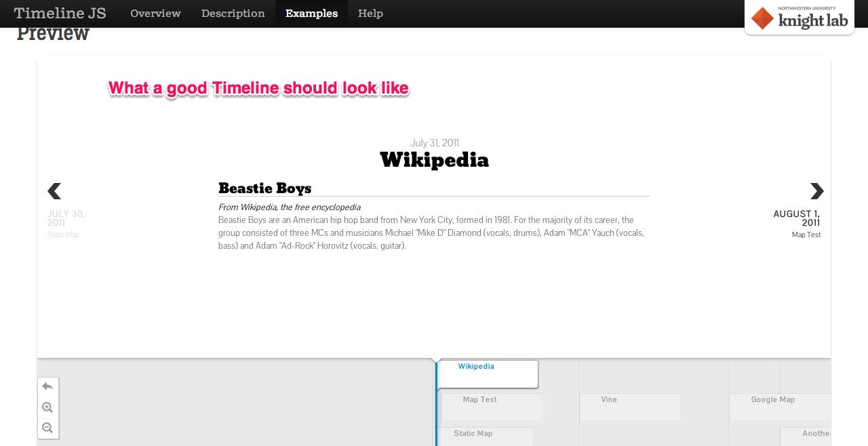Click the Knight Lab logo
Viewport: 868px width, 446px height.
[799, 18]
